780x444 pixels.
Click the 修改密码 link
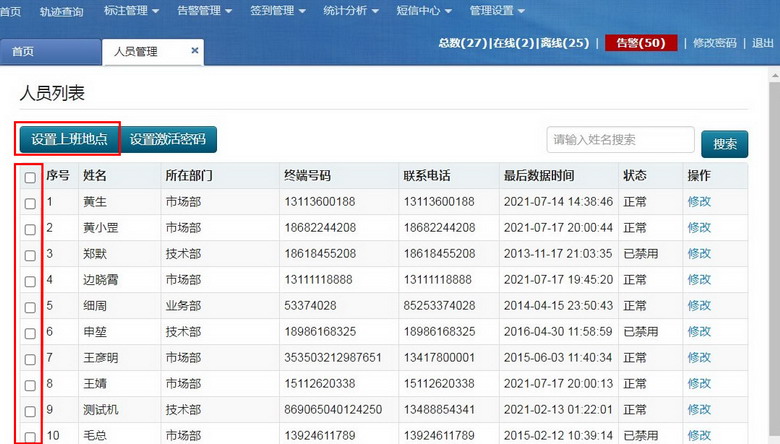click(714, 43)
